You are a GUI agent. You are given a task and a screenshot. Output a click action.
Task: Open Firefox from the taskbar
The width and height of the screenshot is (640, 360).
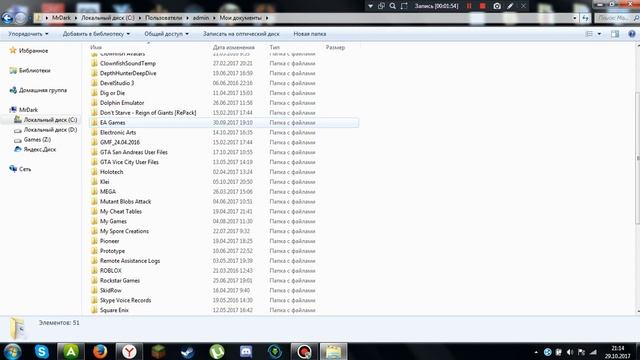(100, 351)
